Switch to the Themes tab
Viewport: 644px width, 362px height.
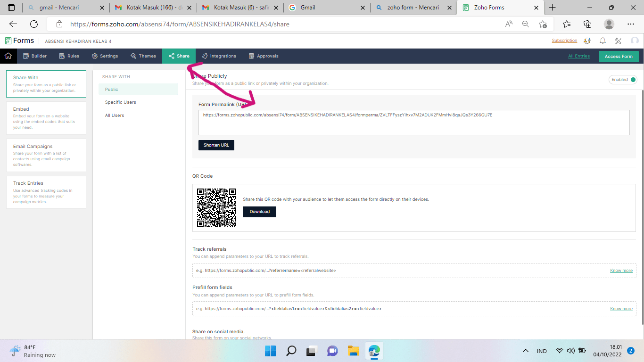143,56
